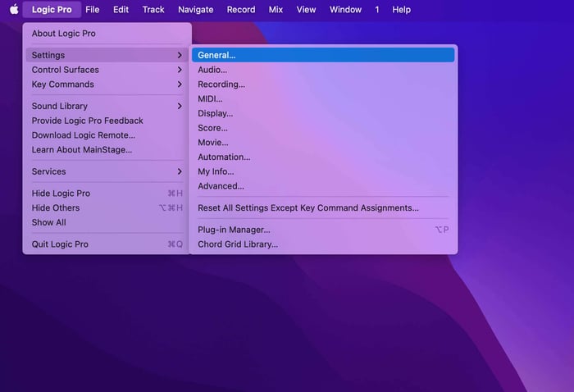Expand the Settings submenu

pyautogui.click(x=107, y=55)
